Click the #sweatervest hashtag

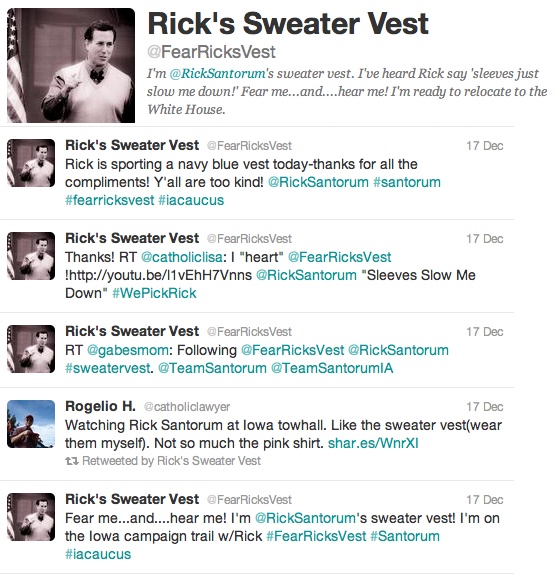(x=108, y=368)
